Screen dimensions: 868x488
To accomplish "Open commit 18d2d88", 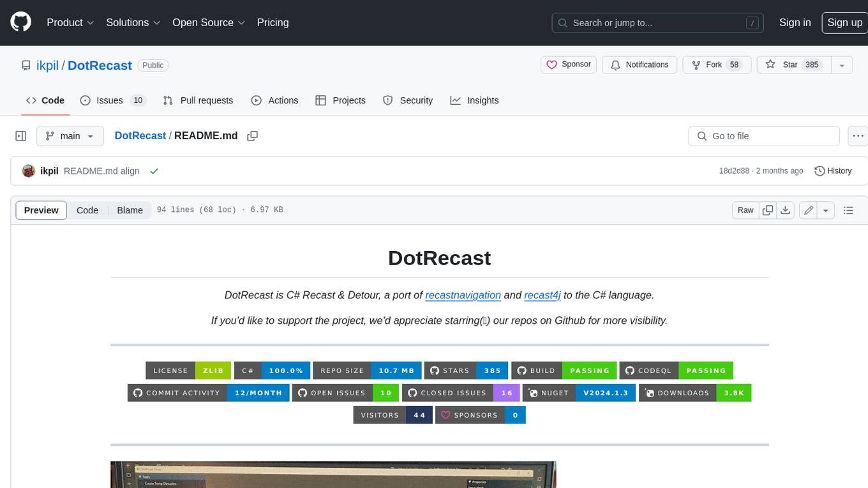I will point(734,171).
